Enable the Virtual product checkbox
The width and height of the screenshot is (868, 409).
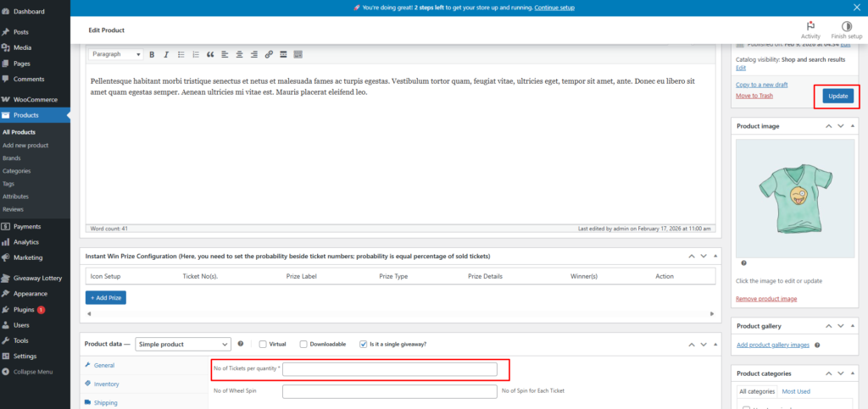click(263, 345)
